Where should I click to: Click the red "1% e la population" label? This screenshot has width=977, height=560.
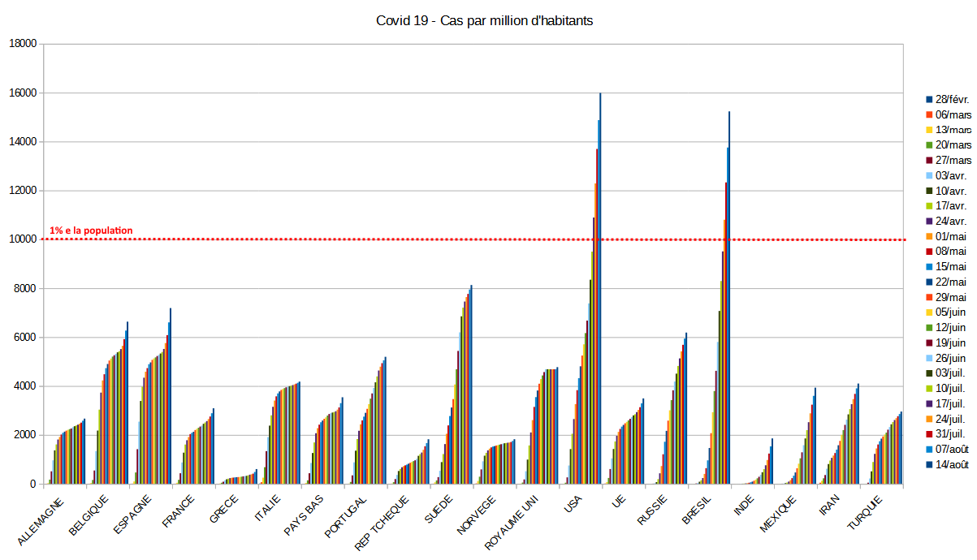(x=91, y=230)
